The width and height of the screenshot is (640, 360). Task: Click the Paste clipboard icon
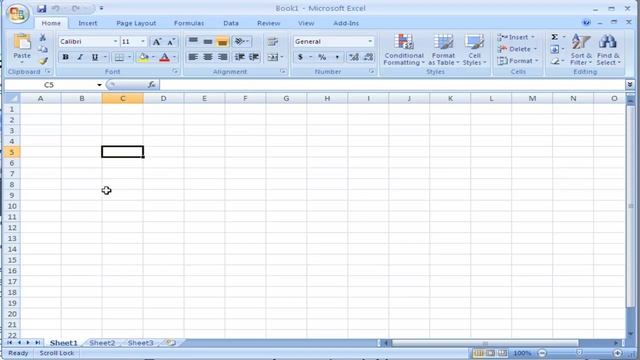22,42
